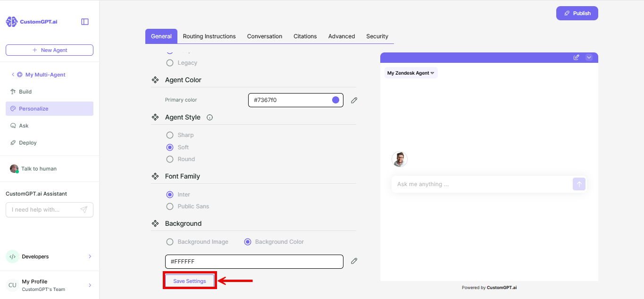Click the #7367f0 primary color field
Image resolution: width=644 pixels, height=299 pixels.
point(296,100)
